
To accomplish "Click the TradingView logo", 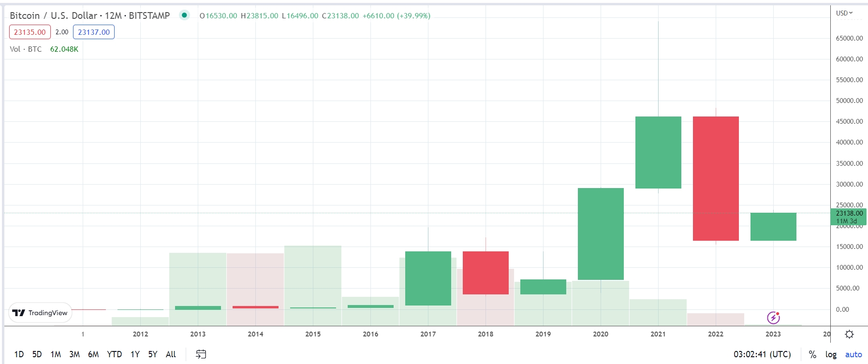I will (40, 313).
